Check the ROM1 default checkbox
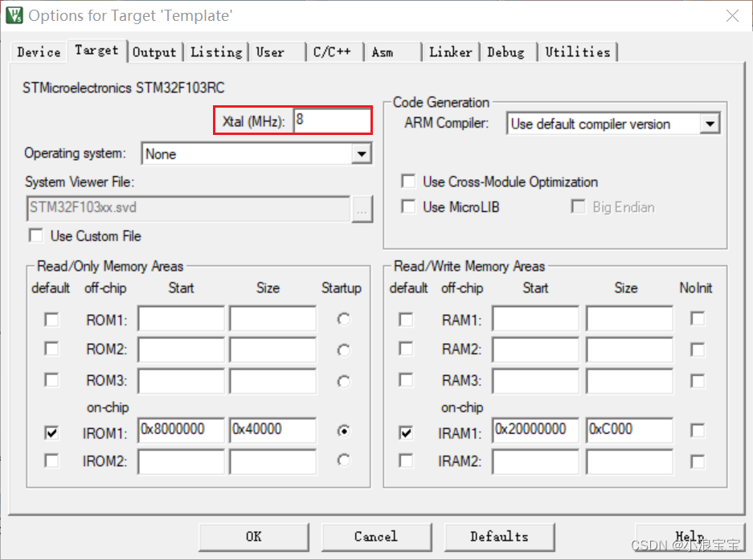This screenshot has height=560, width=753. coord(51,320)
